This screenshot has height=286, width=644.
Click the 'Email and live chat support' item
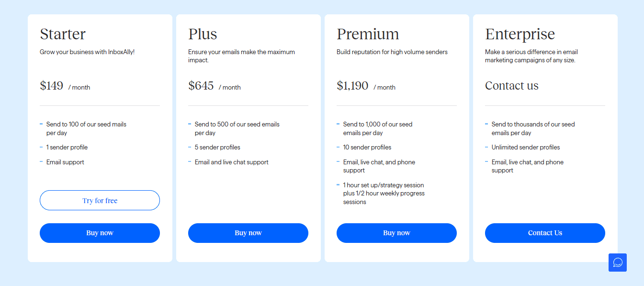coord(232,162)
